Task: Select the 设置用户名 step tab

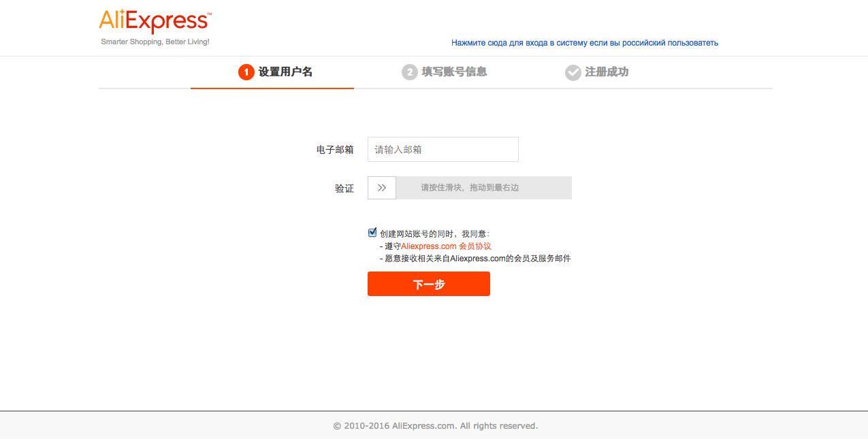Action: tap(285, 72)
